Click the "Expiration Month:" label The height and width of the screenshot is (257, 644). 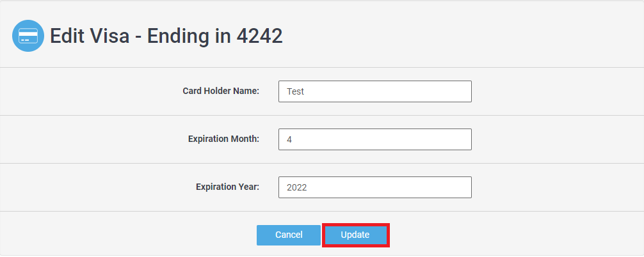[223, 139]
